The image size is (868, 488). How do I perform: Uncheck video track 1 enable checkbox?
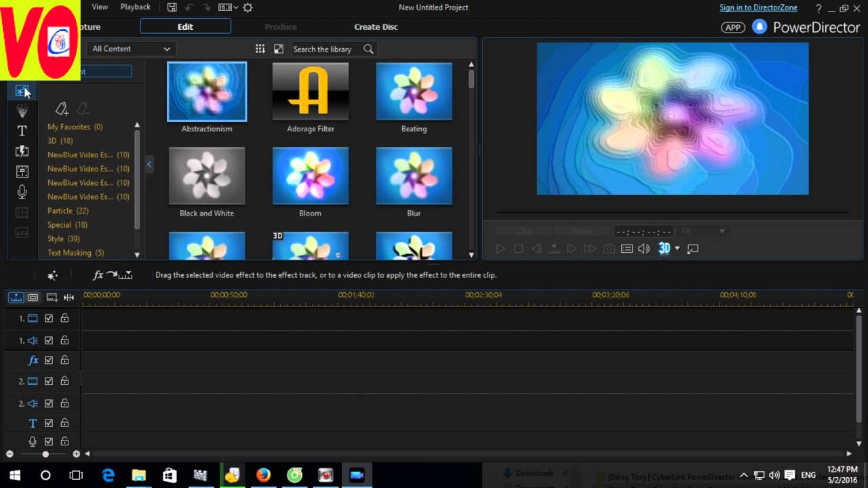point(49,318)
